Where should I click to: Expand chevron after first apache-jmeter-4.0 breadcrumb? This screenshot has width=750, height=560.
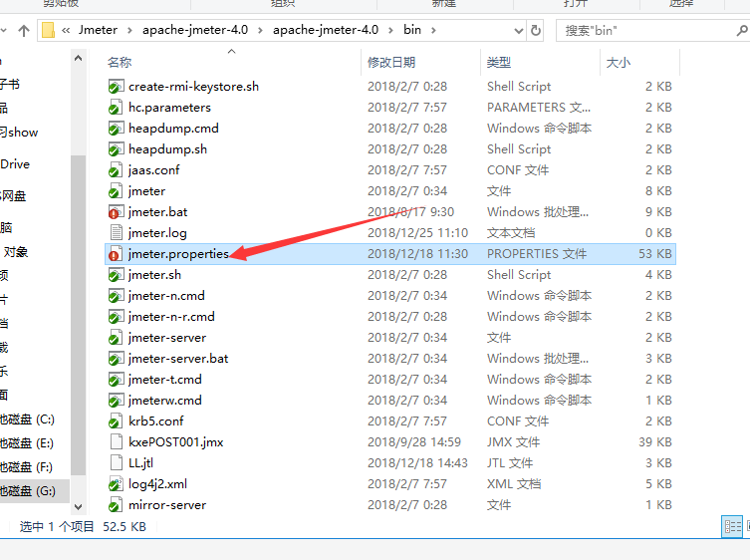pyautogui.click(x=260, y=31)
